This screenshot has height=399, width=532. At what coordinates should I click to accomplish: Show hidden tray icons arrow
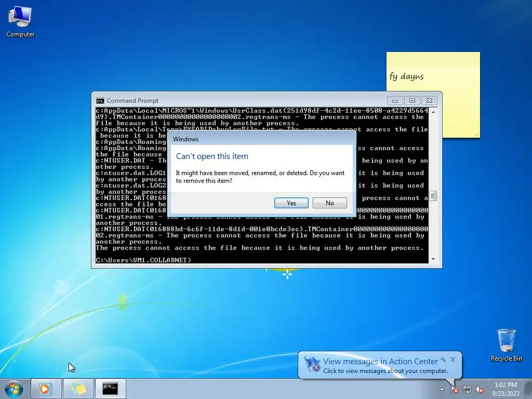[442, 390]
